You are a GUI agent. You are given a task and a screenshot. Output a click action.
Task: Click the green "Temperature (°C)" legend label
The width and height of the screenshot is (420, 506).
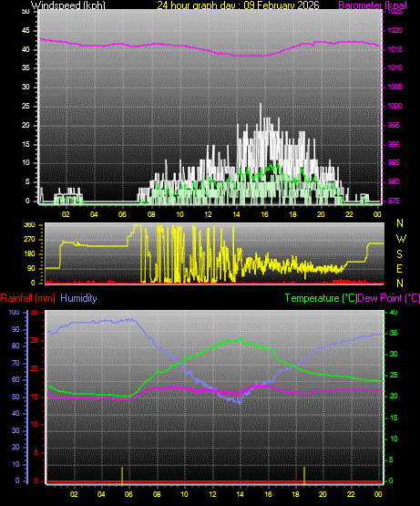tap(321, 298)
